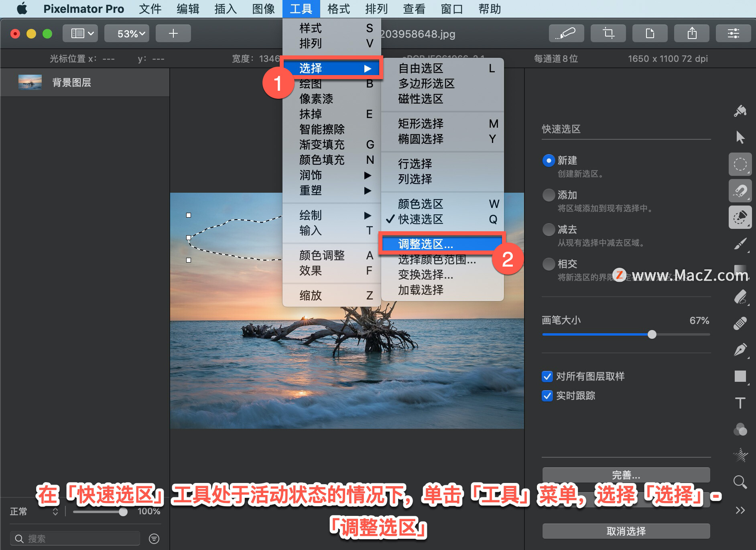Click the ML enhance wand toolbar button
The image size is (756, 550).
(x=567, y=33)
